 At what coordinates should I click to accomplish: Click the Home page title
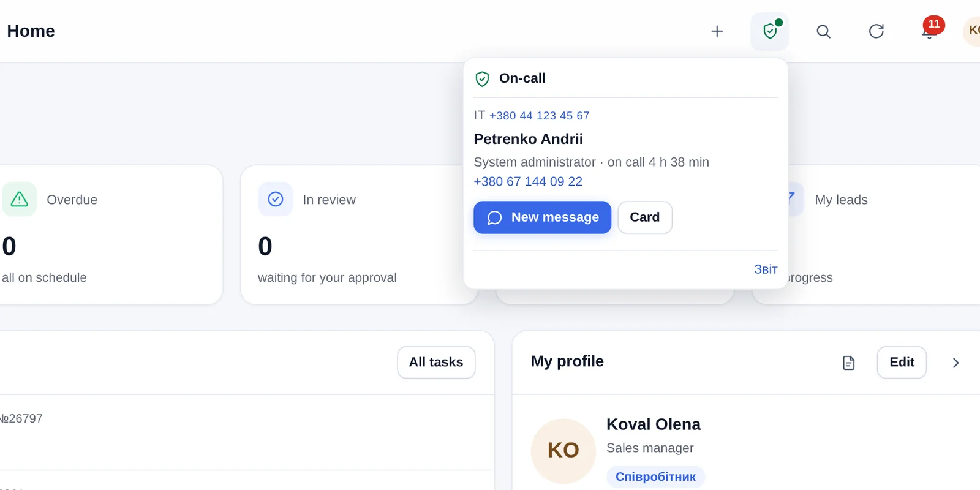point(31,31)
